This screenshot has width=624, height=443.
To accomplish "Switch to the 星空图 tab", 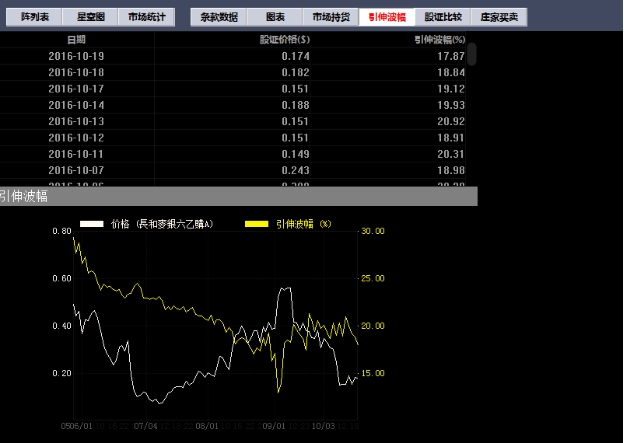I will [x=89, y=17].
